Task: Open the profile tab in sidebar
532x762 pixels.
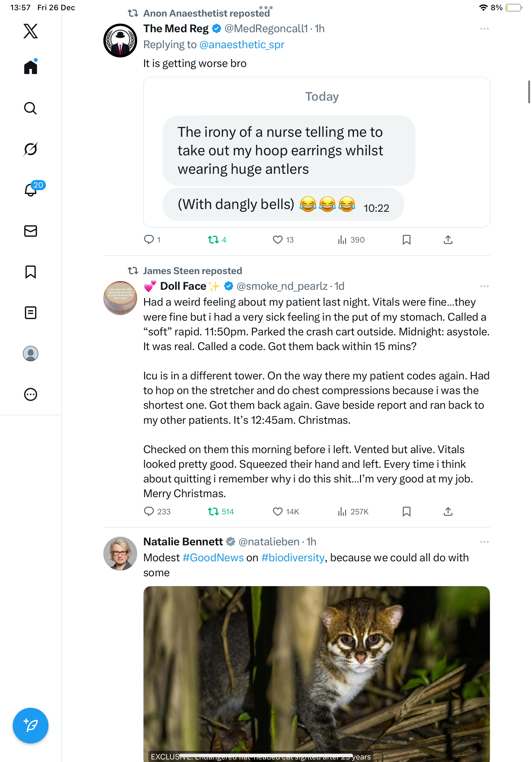Action: pyautogui.click(x=31, y=354)
